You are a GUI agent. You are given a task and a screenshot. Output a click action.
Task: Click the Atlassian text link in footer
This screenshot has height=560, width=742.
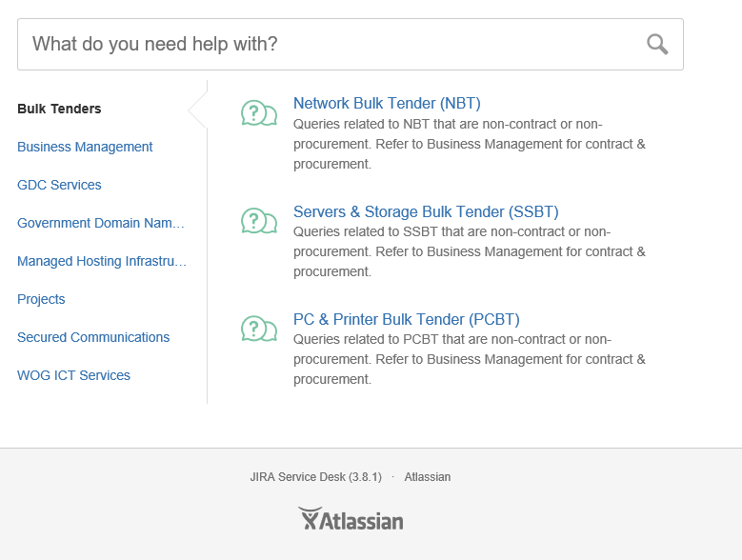(428, 477)
